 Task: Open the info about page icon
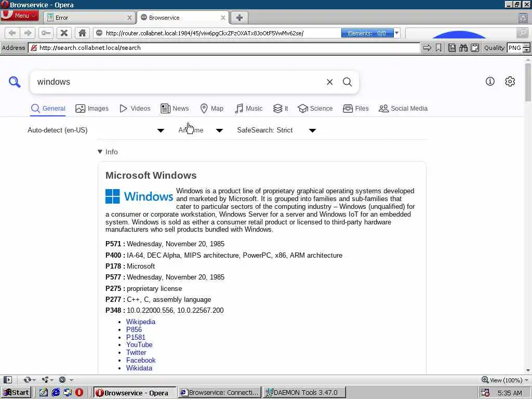coord(490,81)
